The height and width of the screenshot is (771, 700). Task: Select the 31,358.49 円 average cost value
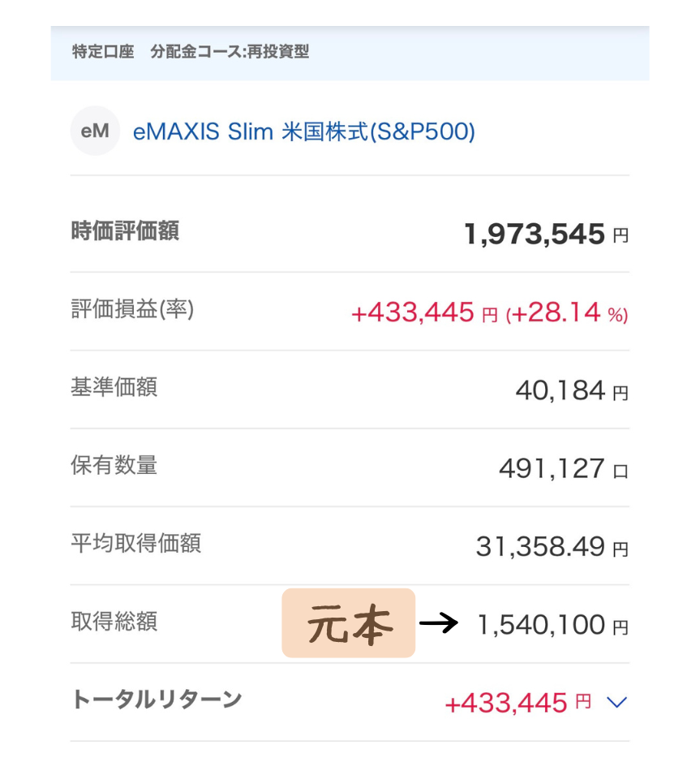552,547
